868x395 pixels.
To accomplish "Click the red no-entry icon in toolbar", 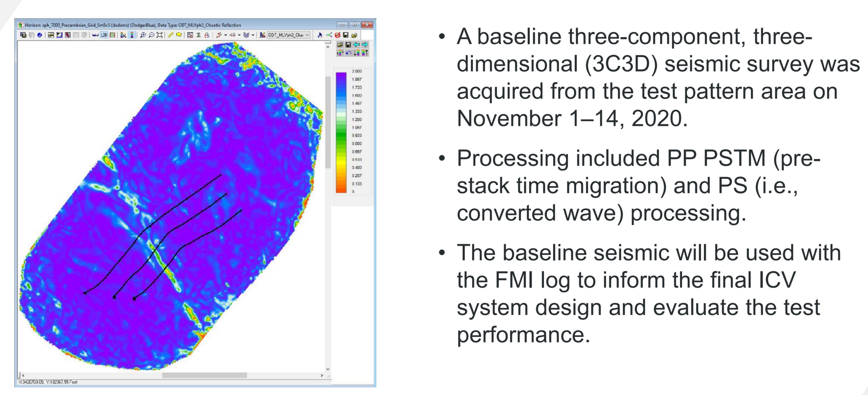I will point(337,35).
